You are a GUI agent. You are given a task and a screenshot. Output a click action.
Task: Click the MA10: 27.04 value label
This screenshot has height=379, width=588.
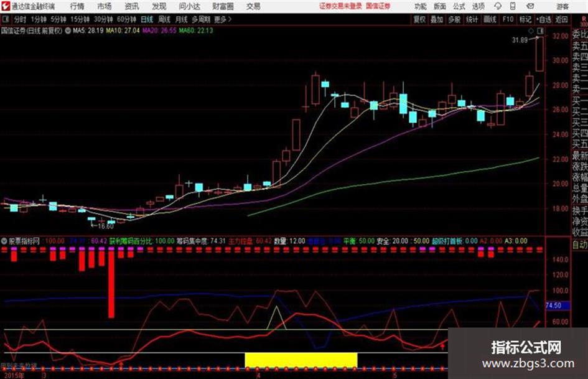[123, 30]
